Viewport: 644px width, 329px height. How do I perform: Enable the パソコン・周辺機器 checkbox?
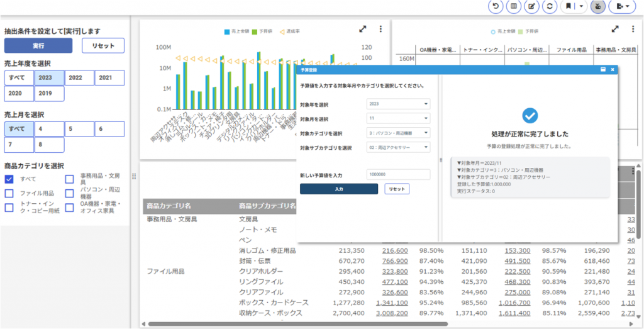point(70,193)
